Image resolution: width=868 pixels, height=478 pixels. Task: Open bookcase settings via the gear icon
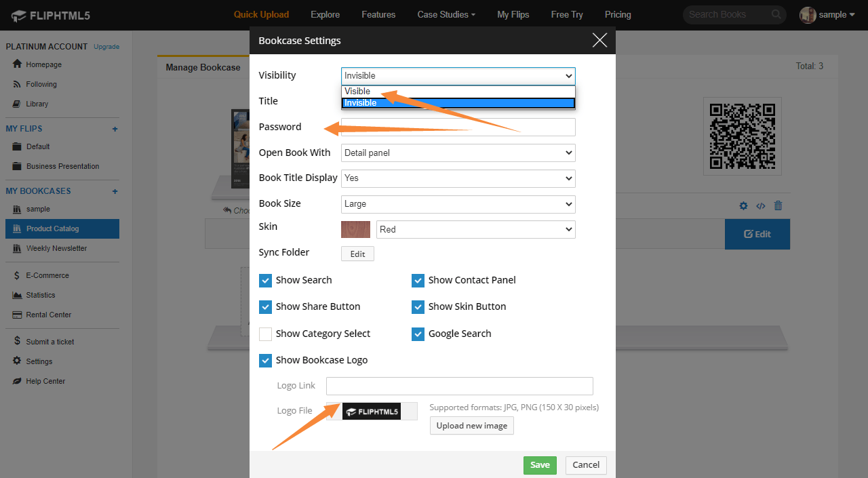(x=743, y=205)
